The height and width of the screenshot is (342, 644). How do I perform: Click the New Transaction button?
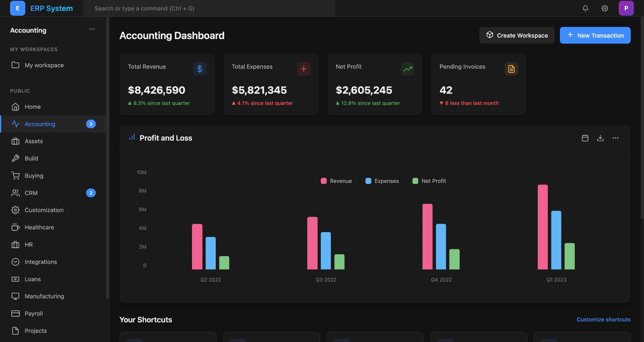595,35
